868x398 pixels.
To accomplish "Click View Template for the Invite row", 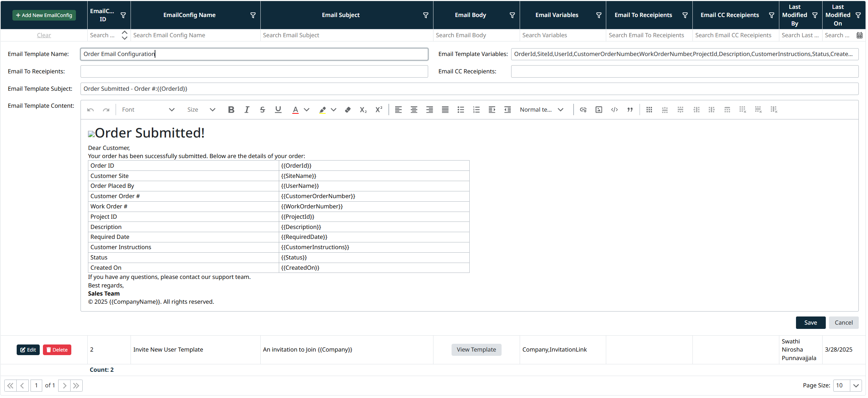I will click(x=476, y=349).
